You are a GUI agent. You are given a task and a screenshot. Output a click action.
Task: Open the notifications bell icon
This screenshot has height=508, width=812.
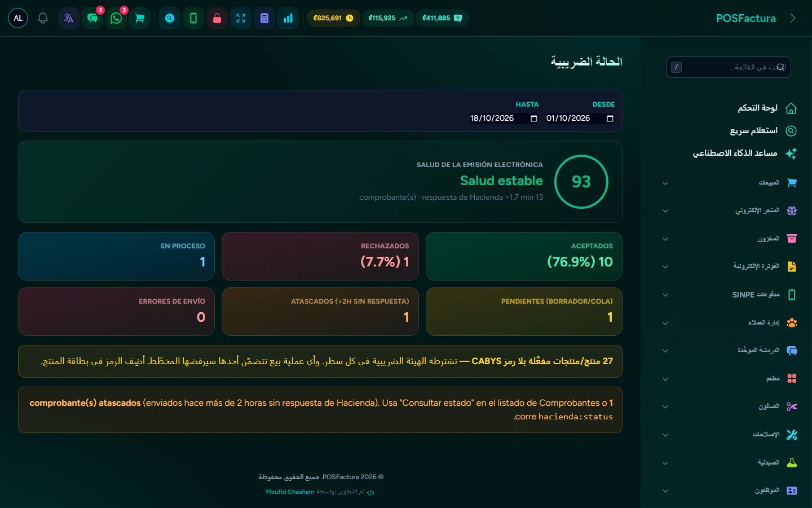pos(43,18)
